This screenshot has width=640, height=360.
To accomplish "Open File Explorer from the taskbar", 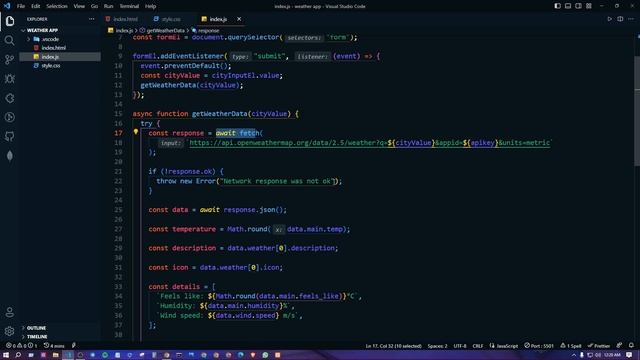I will click(56, 355).
